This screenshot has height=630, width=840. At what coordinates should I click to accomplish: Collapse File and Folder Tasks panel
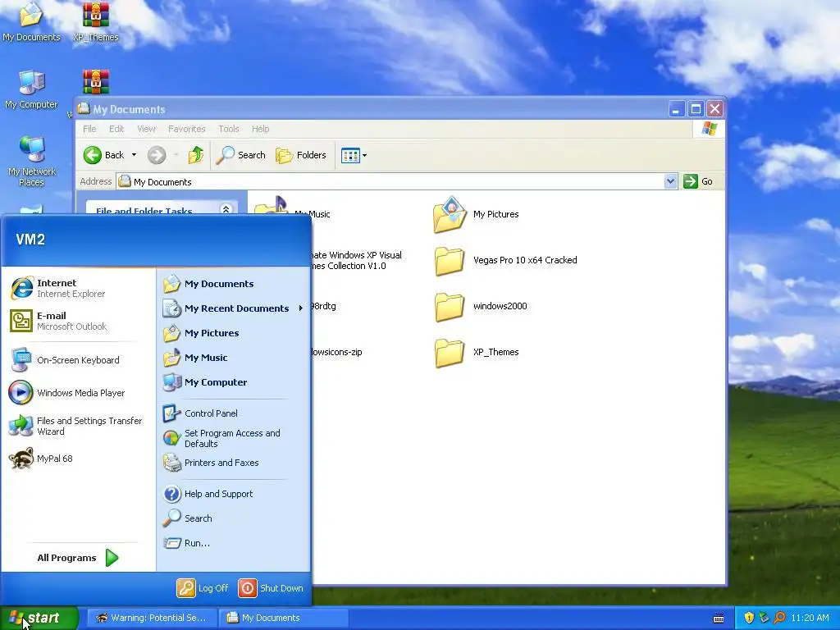(x=226, y=209)
